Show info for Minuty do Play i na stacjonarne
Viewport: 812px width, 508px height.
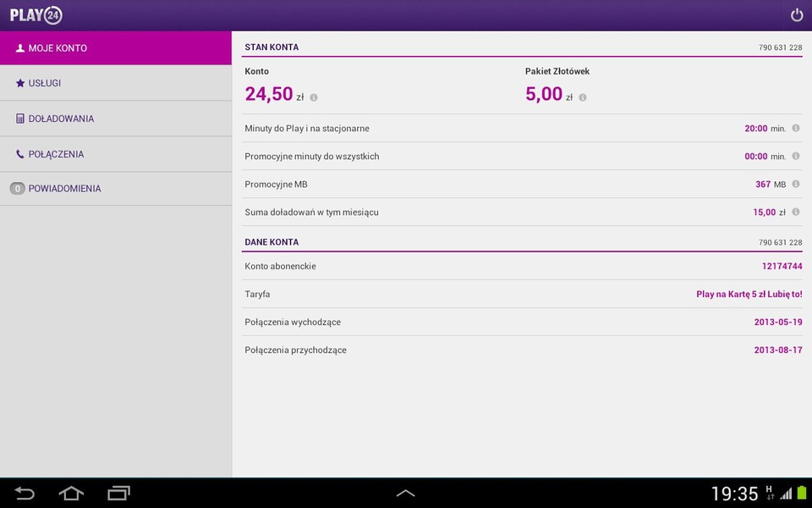click(x=796, y=128)
